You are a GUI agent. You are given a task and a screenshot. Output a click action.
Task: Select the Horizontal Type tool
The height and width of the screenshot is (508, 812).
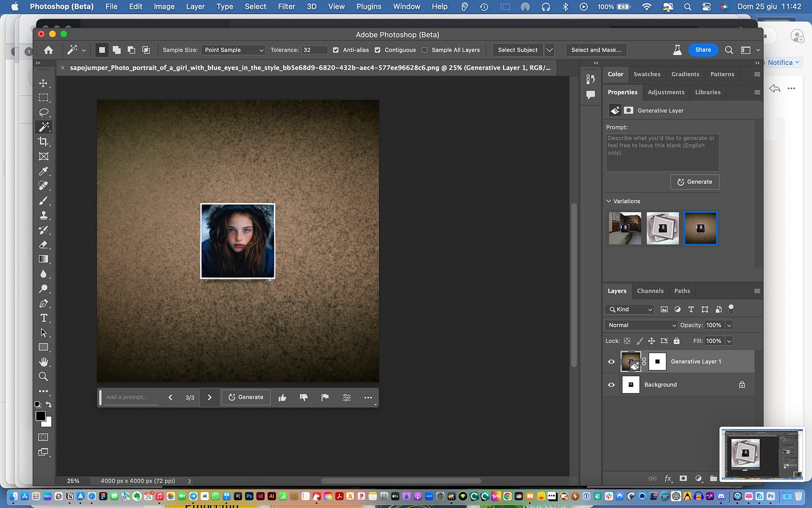pyautogui.click(x=43, y=318)
